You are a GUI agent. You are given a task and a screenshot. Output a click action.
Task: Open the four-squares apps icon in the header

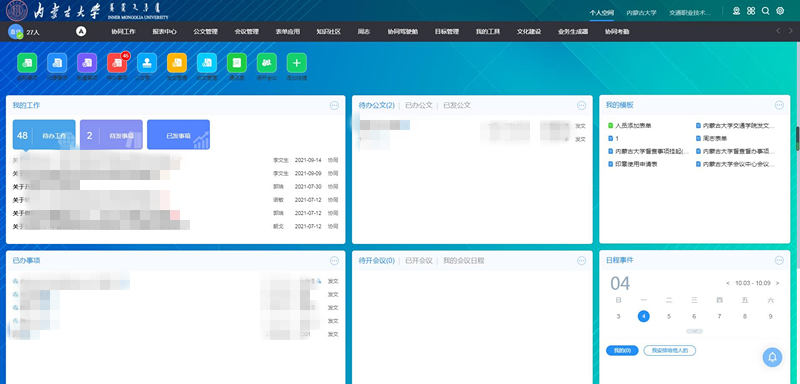click(x=751, y=11)
